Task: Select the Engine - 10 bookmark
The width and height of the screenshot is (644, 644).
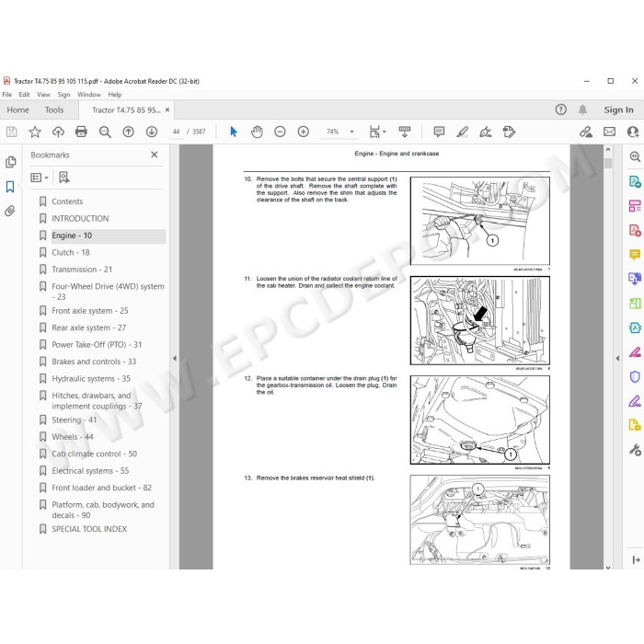Action: click(72, 236)
